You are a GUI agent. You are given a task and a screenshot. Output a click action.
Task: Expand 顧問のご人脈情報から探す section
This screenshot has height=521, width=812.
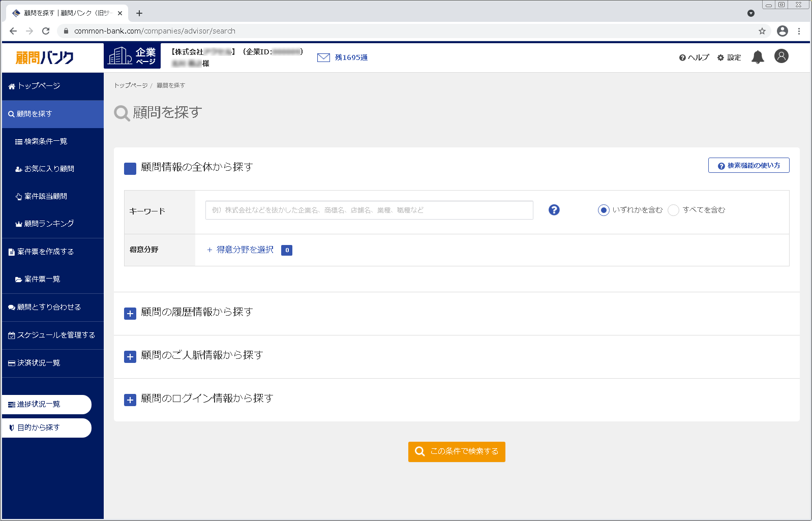point(130,357)
